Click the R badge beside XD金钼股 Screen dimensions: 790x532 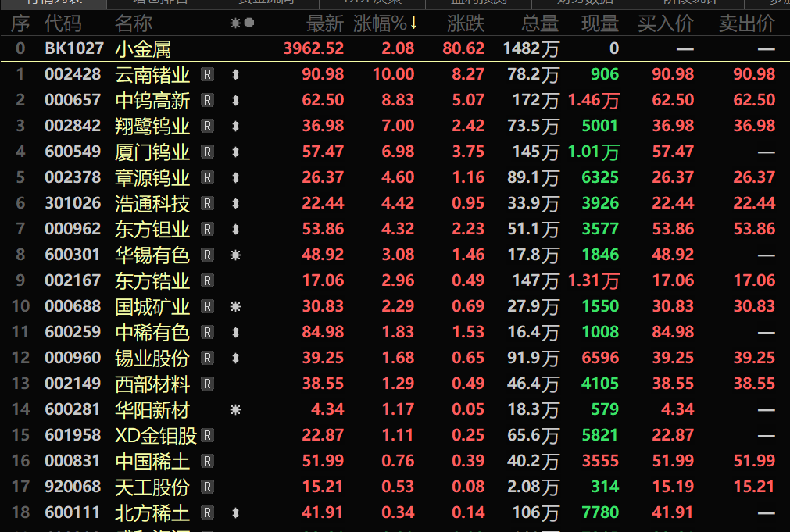pos(207,435)
